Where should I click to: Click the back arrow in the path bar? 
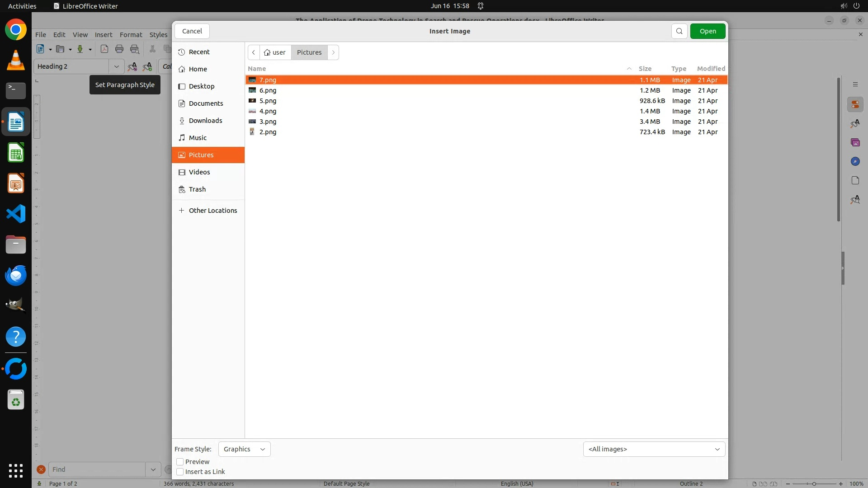point(254,52)
